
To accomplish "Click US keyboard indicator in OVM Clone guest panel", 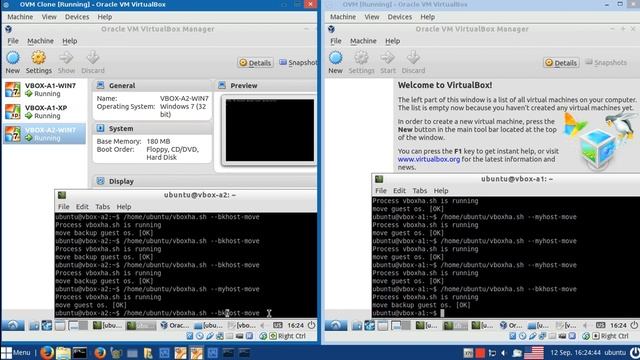I will click(x=278, y=325).
